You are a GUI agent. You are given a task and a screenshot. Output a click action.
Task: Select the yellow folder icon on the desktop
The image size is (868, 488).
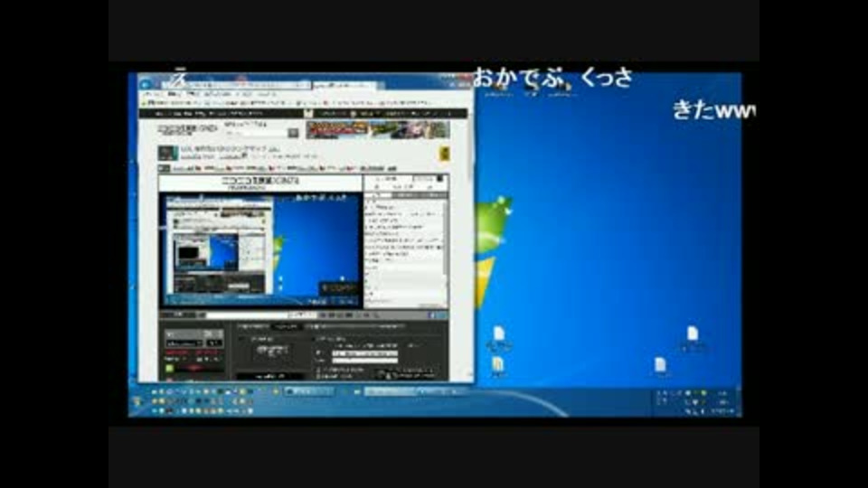click(x=498, y=366)
